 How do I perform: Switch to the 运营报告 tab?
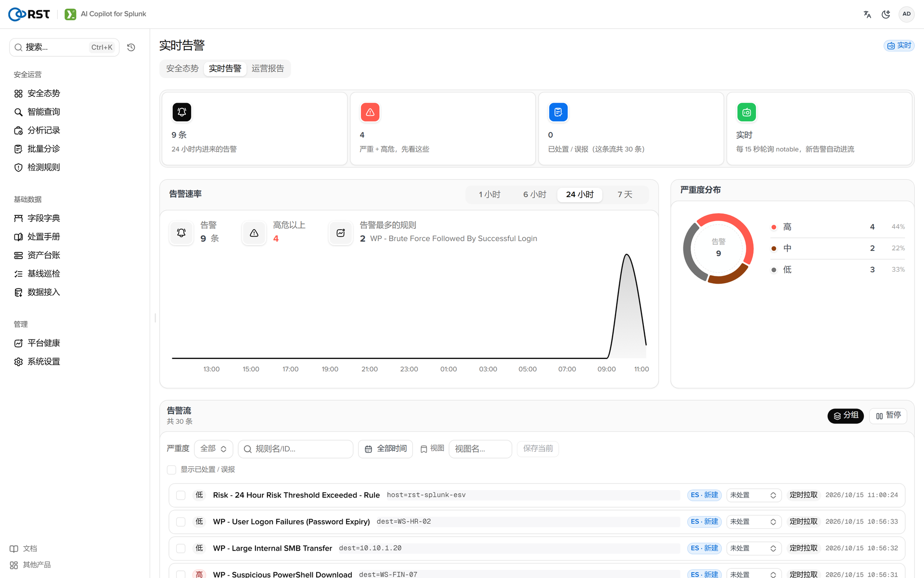point(268,68)
